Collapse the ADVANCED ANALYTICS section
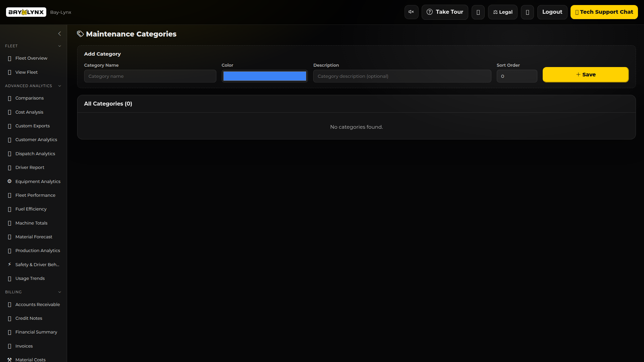The height and width of the screenshot is (362, 644). [x=60, y=86]
